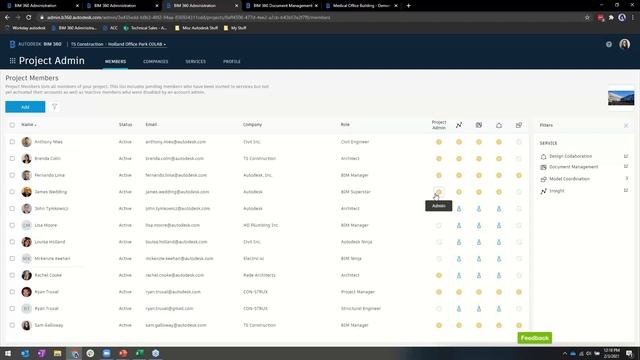Click the ryan.truval@gmail.com email cell
The width and height of the screenshot is (640, 360).
tap(169, 309)
